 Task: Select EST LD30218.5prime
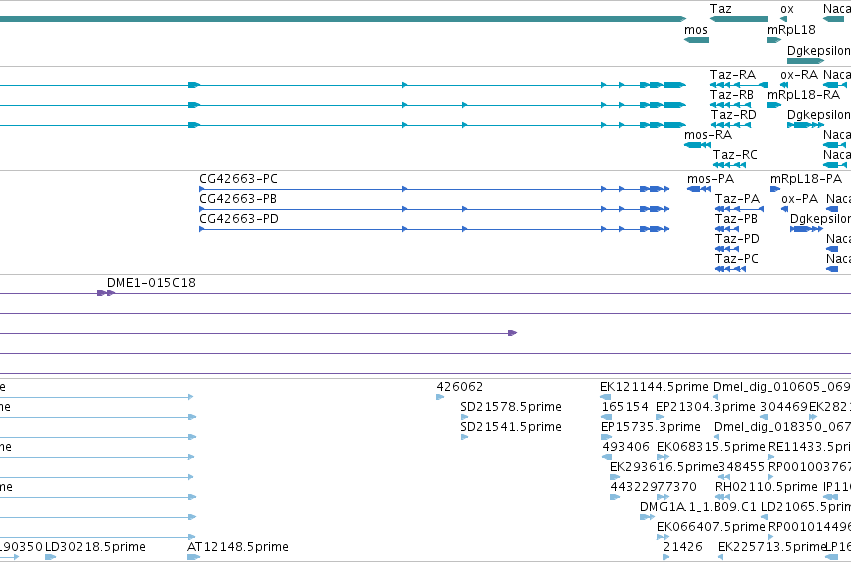coord(95,547)
